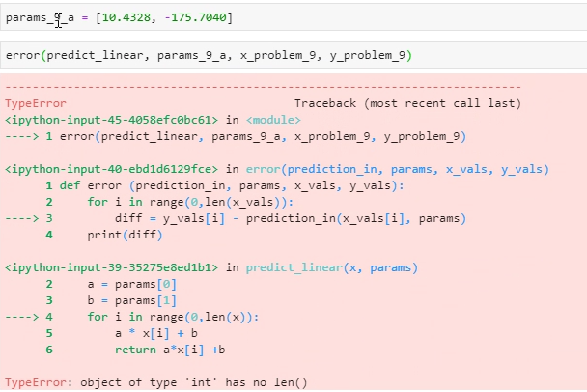Click the red TypeError heading in the traceback
Screen dimensions: 587x392
[36, 103]
